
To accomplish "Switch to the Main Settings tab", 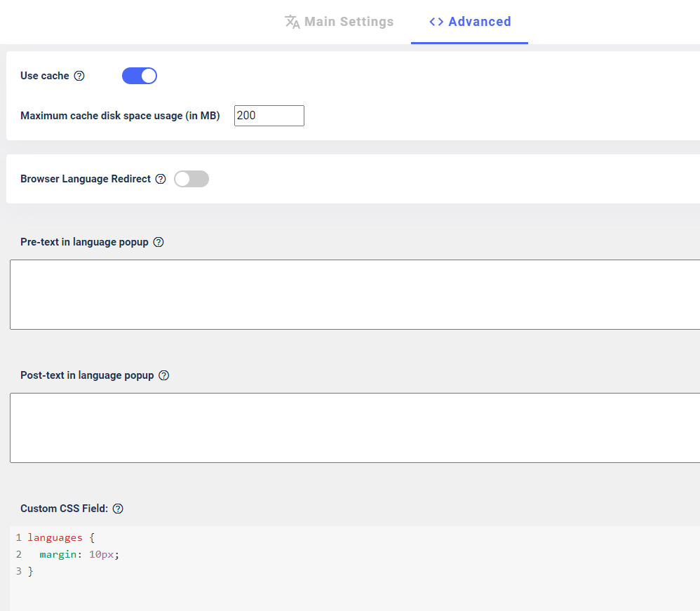I will coord(339,22).
